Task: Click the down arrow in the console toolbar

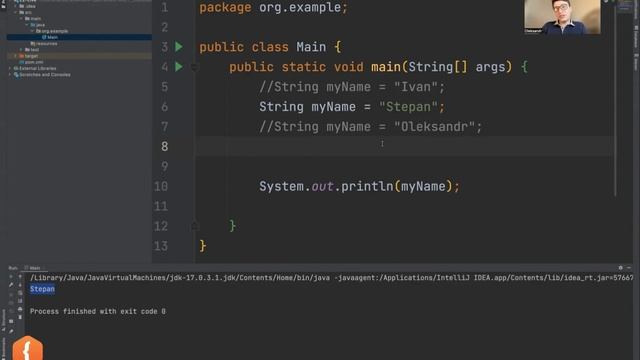Action: (x=20, y=285)
